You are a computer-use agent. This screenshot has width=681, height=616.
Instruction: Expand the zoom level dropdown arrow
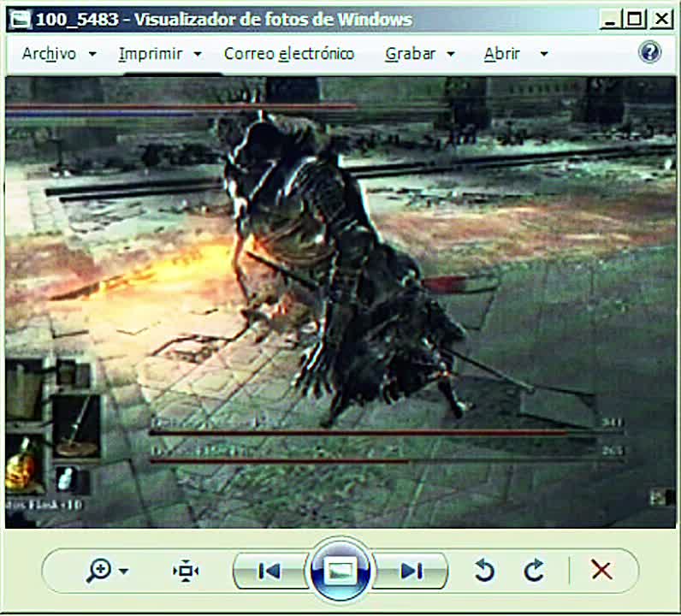tap(124, 571)
